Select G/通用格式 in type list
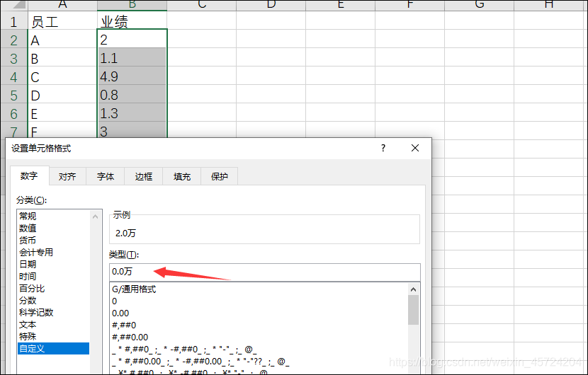Viewport: 588px width, 375px height. [x=259, y=289]
